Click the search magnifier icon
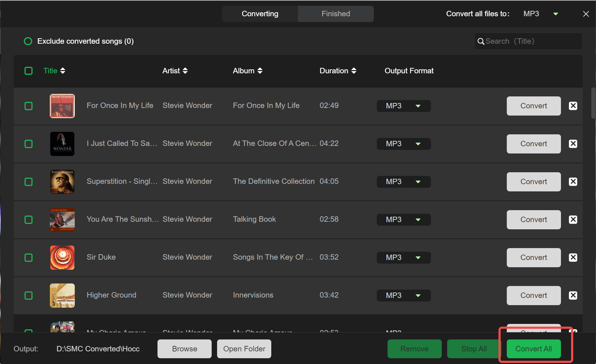 tap(481, 41)
